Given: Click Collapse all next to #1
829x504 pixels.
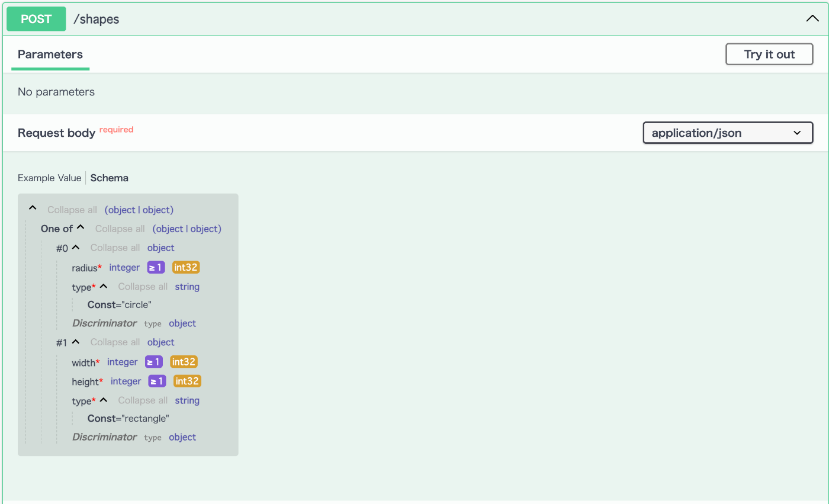Looking at the screenshot, I should click(x=115, y=342).
